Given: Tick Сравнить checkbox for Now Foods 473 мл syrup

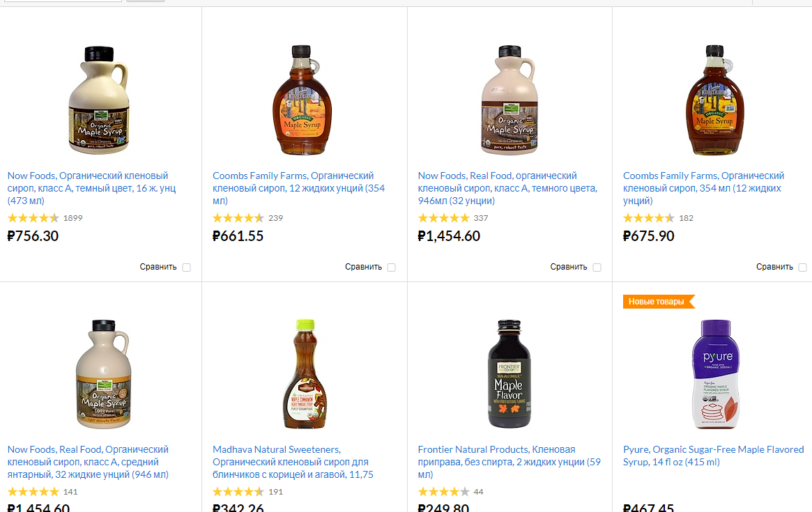Looking at the screenshot, I should (186, 267).
